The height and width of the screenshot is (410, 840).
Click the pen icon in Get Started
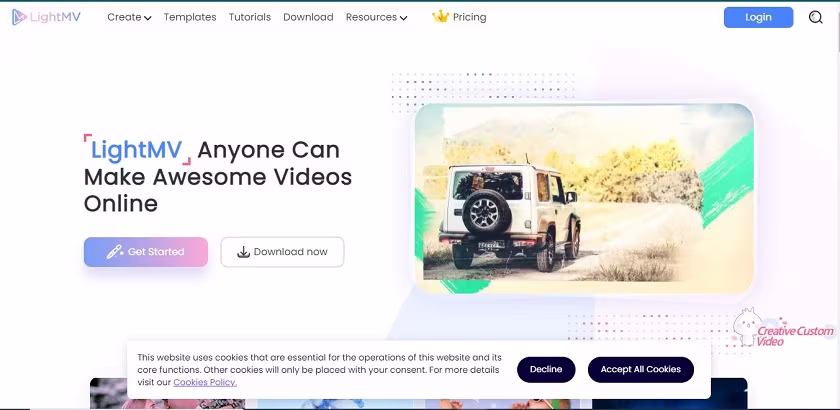coord(115,252)
